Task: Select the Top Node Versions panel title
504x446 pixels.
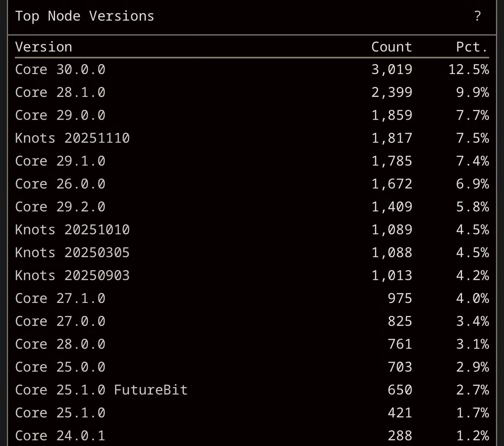Action: click(x=85, y=16)
